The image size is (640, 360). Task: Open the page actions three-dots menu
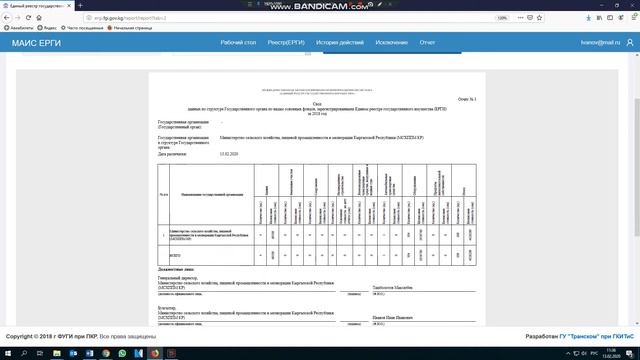pyautogui.click(x=520, y=18)
